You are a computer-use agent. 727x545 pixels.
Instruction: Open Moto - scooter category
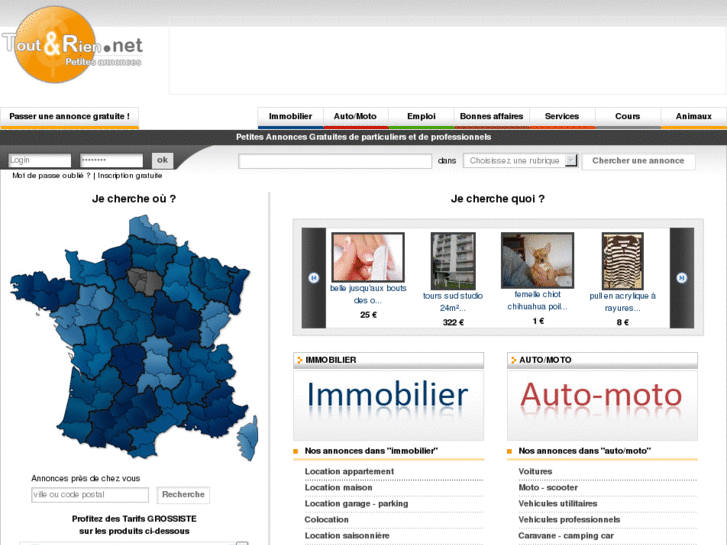point(548,487)
